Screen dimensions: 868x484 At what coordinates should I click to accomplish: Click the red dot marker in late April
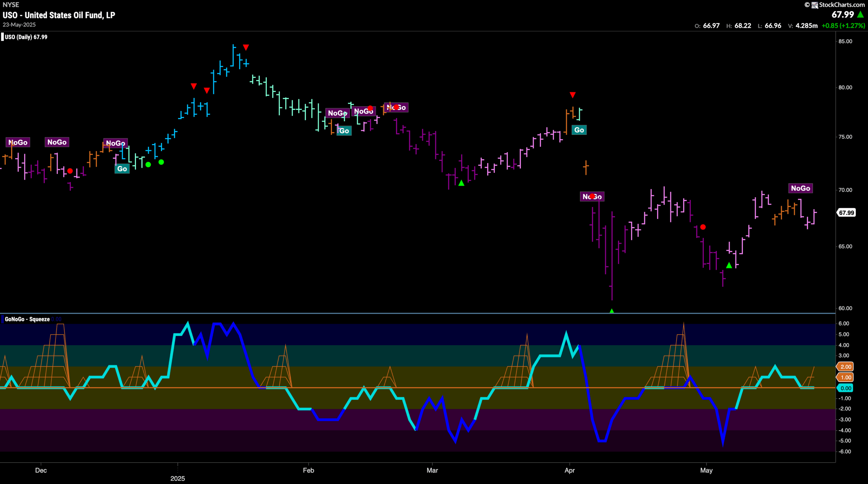tap(703, 227)
